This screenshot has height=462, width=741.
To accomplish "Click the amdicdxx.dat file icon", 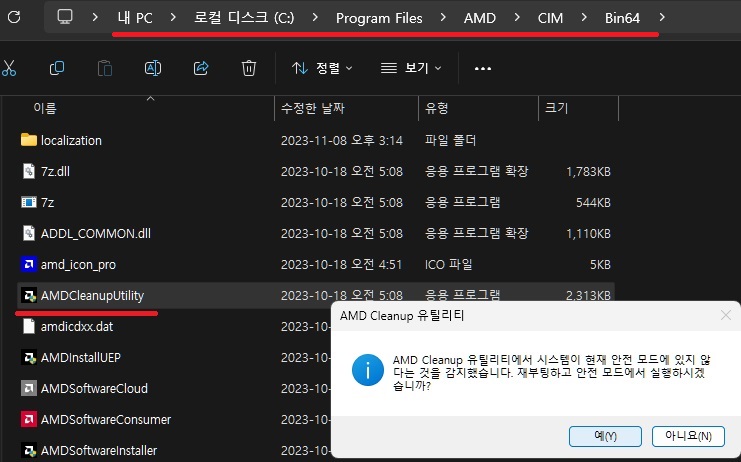I will [29, 326].
